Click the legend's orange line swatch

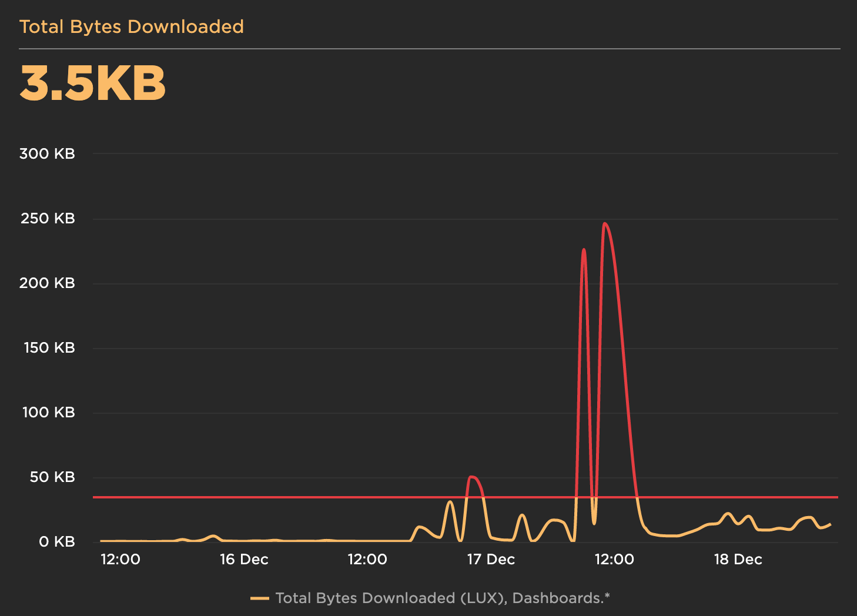259,598
